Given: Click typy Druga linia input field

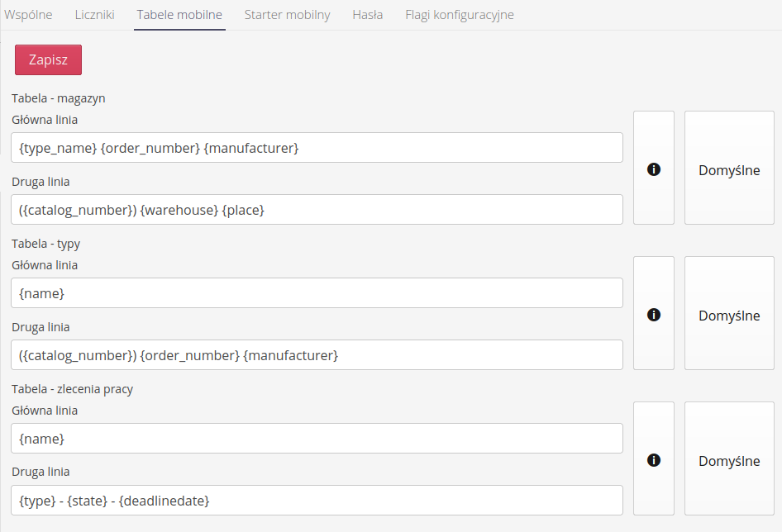Looking at the screenshot, I should point(317,355).
